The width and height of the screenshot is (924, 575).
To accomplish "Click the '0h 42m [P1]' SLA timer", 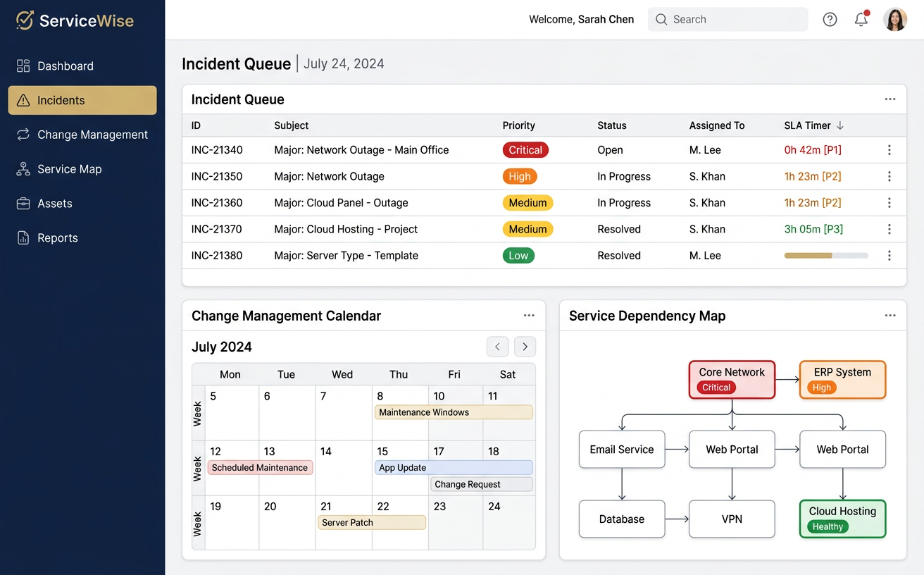I will coord(813,150).
